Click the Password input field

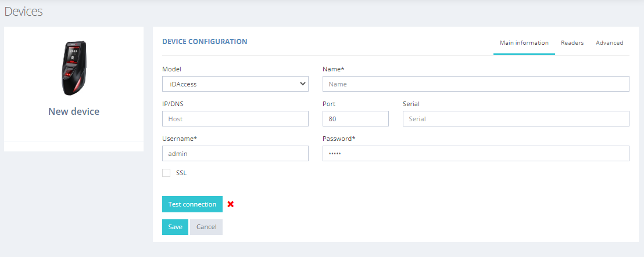tap(476, 154)
